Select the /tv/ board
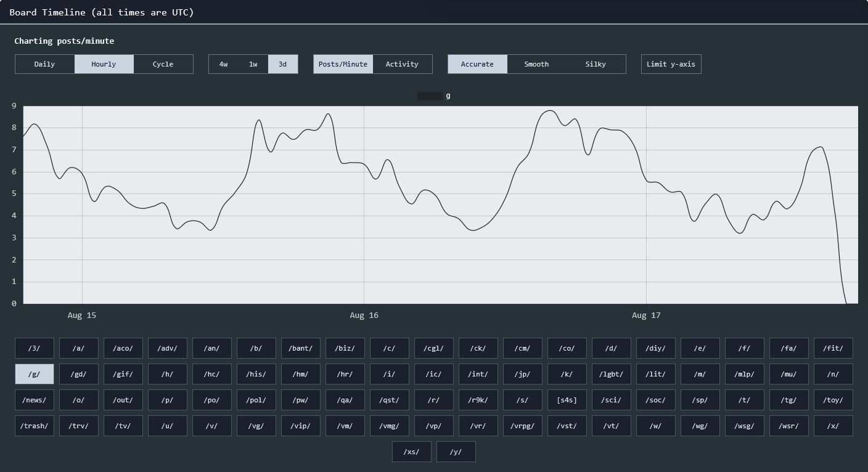This screenshot has height=472, width=868. (x=123, y=426)
